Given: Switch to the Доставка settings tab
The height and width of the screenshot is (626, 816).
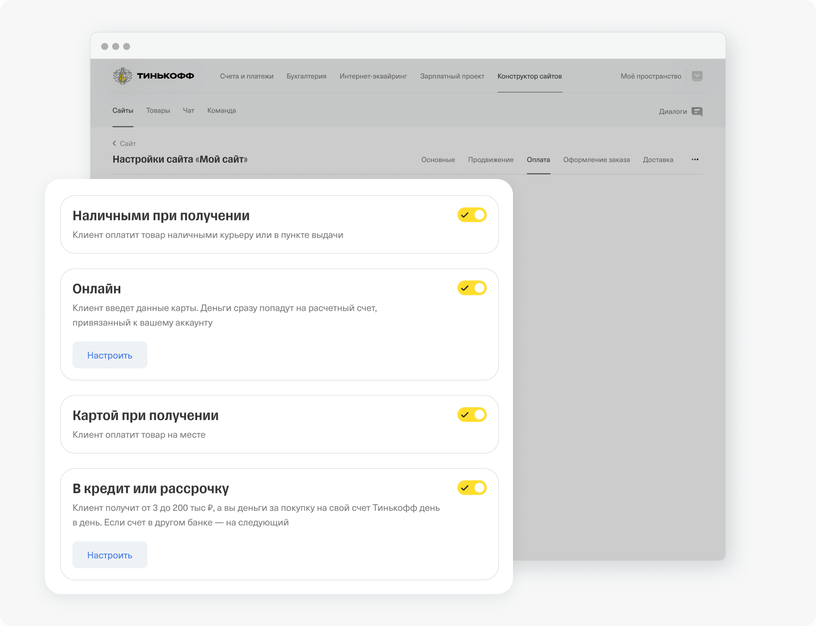Looking at the screenshot, I should coord(658,160).
